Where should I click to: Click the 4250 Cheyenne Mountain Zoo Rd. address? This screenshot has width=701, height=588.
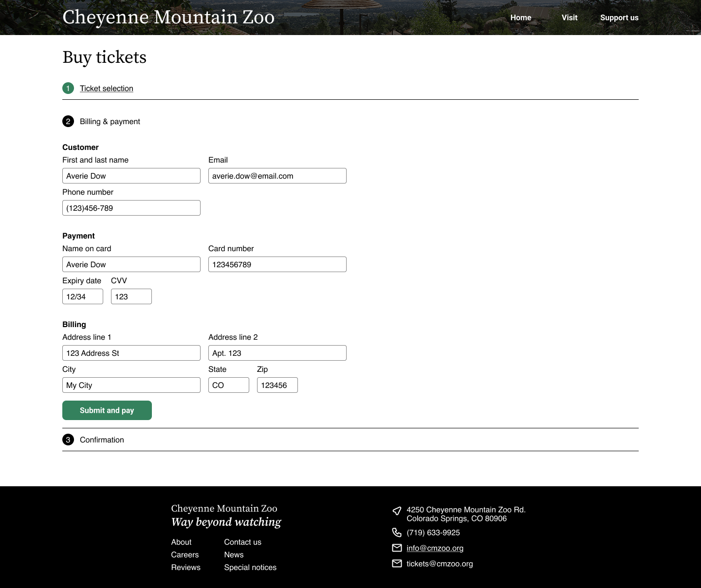(x=466, y=514)
